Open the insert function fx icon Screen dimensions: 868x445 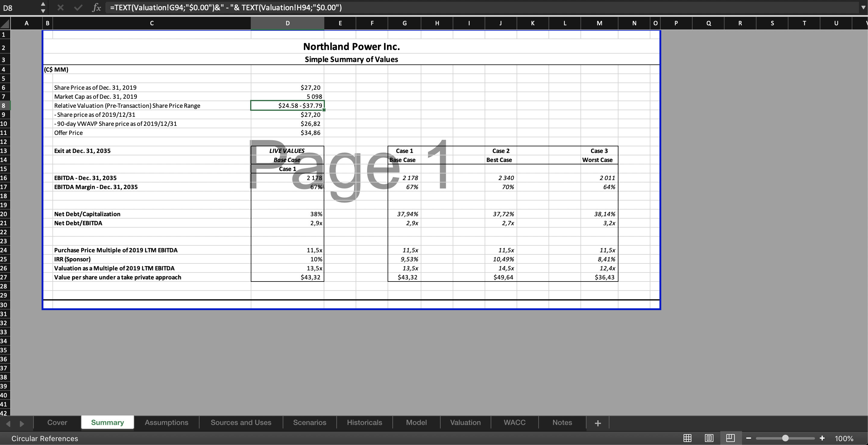(96, 8)
